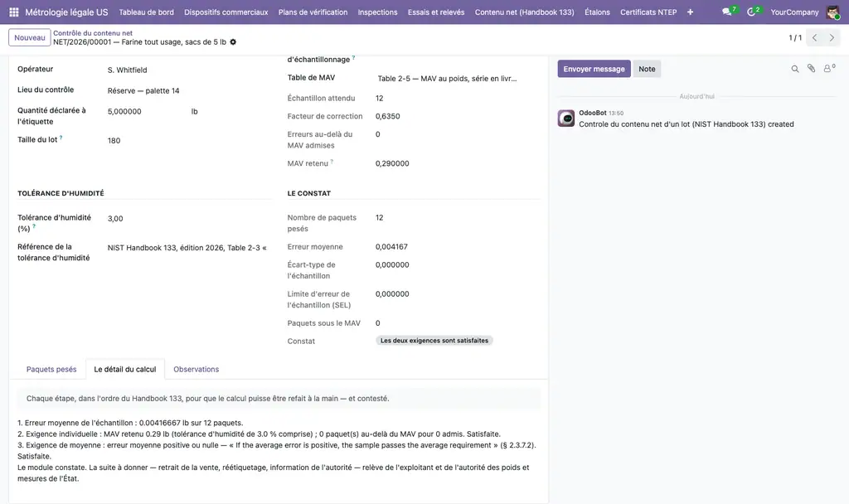
Task: Switch to Paquets pesés tab
Action: coord(51,369)
